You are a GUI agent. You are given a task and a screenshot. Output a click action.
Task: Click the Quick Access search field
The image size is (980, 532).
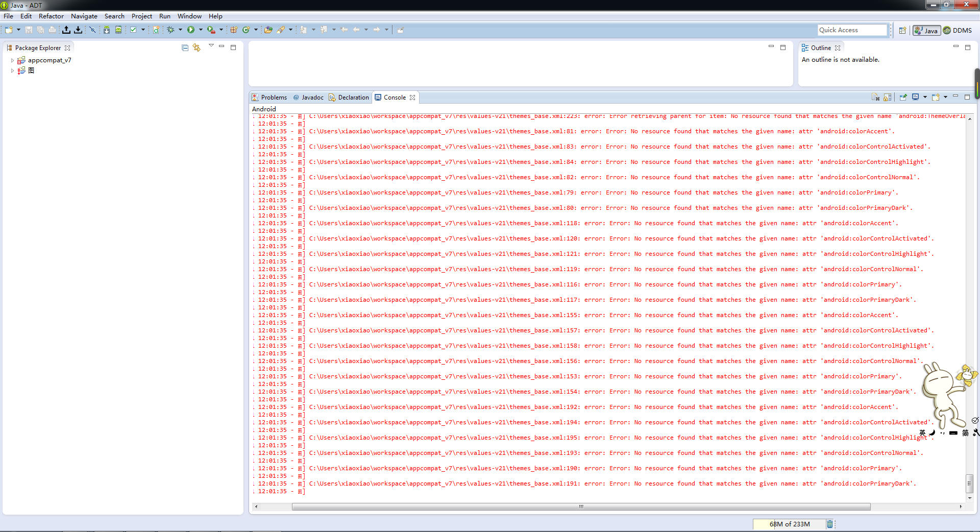pyautogui.click(x=852, y=30)
